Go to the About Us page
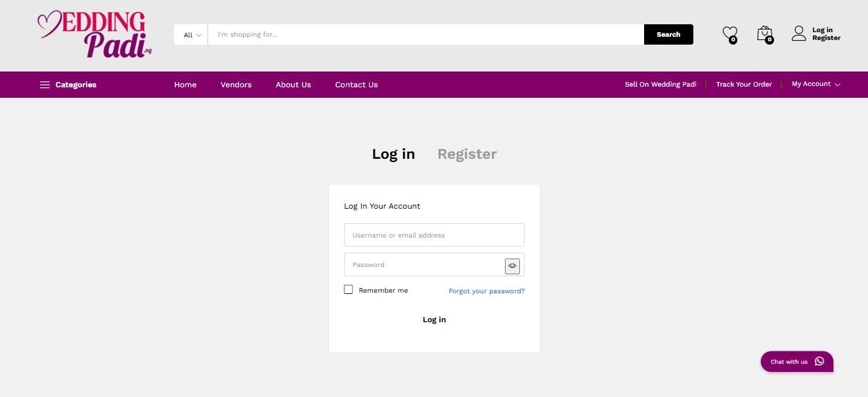Image resolution: width=868 pixels, height=397 pixels. click(x=293, y=85)
